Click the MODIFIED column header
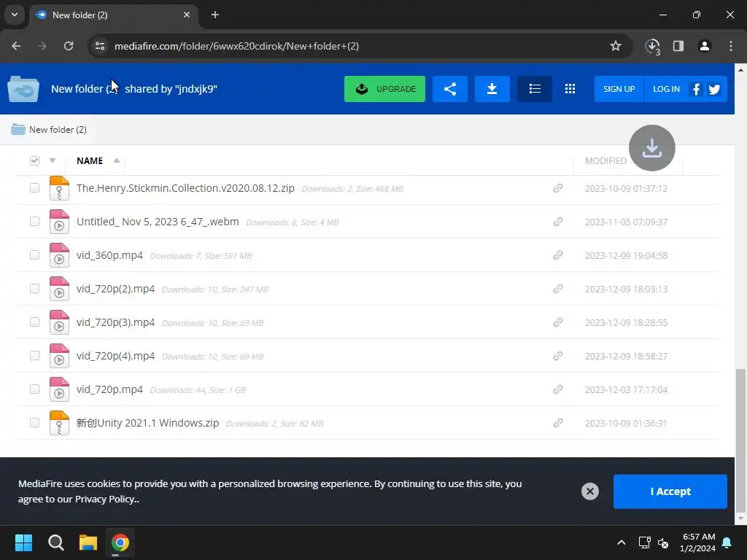The height and width of the screenshot is (560, 747). tap(605, 161)
